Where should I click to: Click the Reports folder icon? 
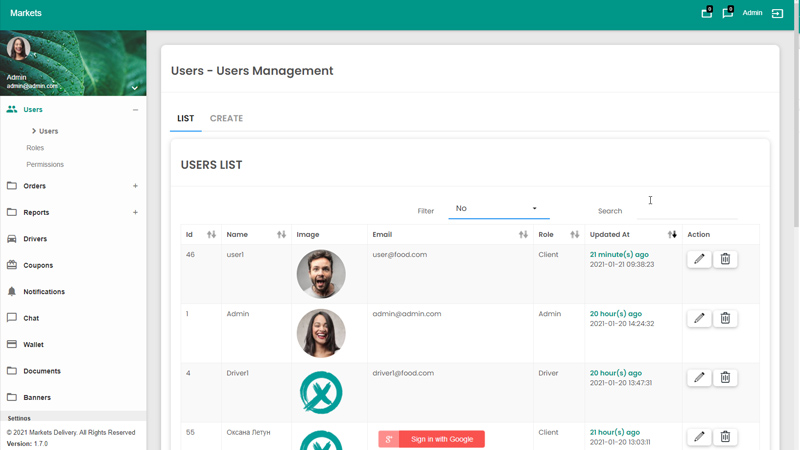12,212
